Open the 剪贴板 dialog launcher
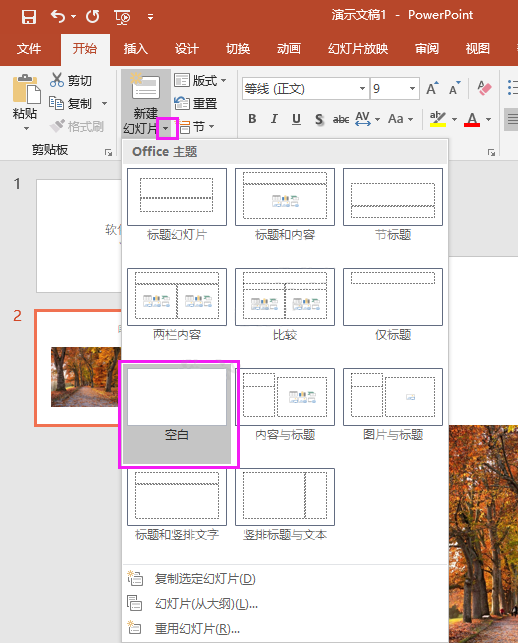The height and width of the screenshot is (643, 518). (108, 153)
